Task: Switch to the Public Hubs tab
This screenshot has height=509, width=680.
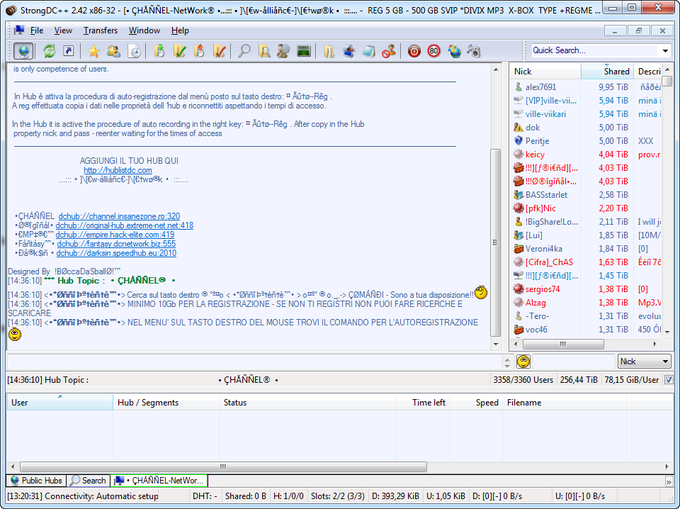Action: click(36, 480)
